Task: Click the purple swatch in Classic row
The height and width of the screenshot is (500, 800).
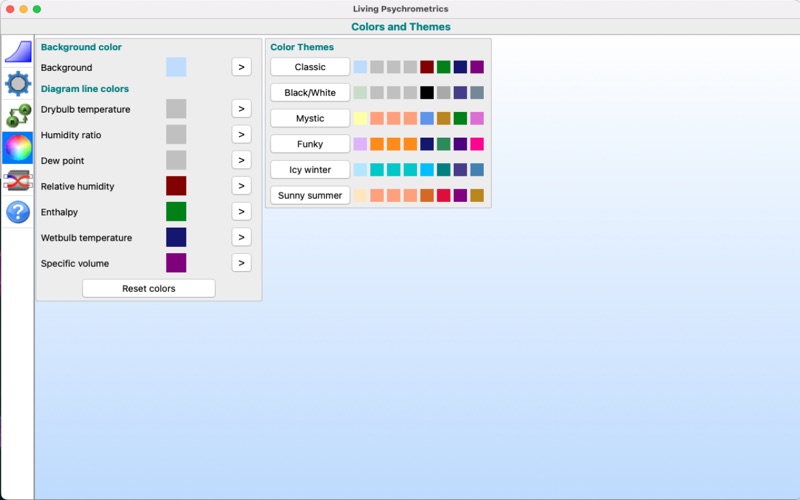Action: point(477,67)
